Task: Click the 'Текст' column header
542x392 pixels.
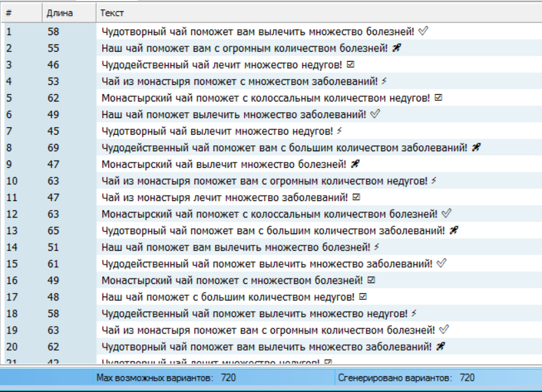Action: 318,13
